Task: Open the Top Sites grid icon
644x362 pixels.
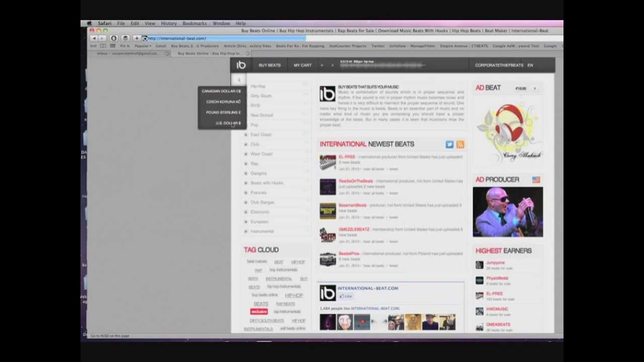Action: coord(113,46)
